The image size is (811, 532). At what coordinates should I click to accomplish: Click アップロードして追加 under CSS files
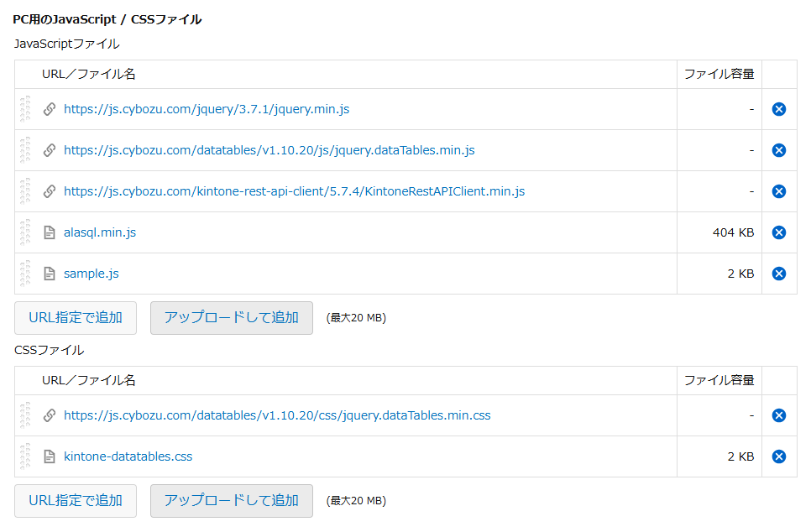(231, 501)
